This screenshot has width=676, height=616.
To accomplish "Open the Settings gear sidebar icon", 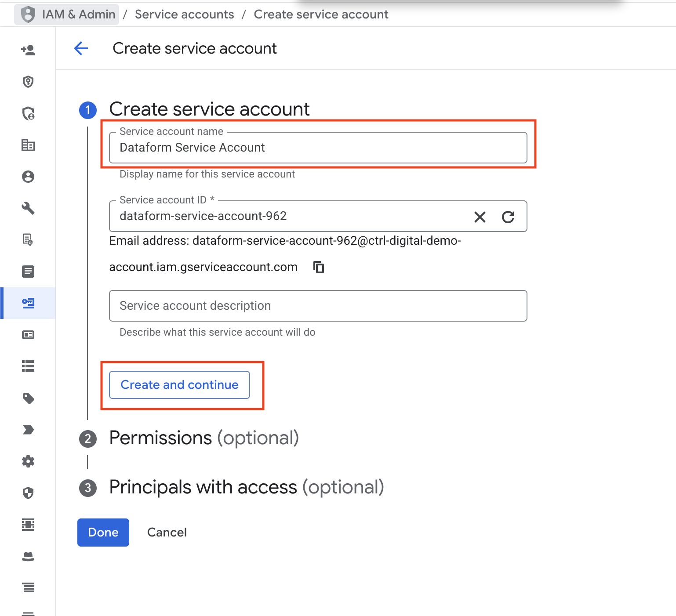I will pos(28,461).
